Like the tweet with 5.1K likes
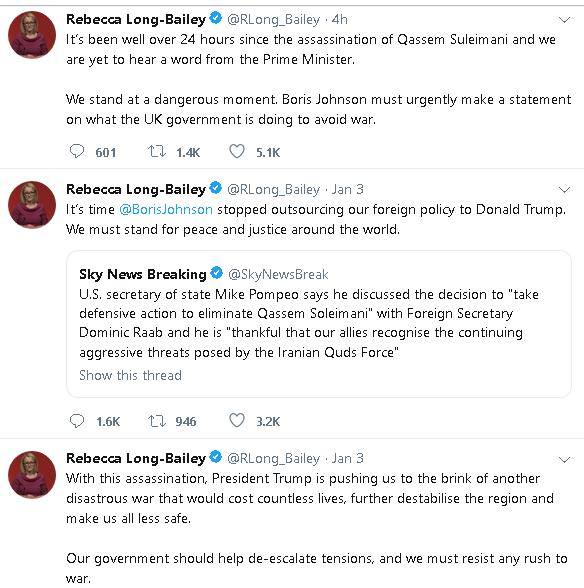 [x=237, y=152]
